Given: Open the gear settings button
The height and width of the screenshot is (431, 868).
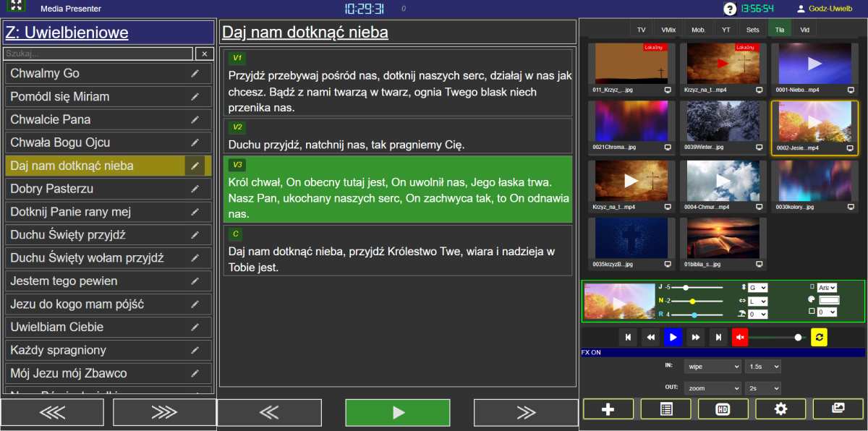Looking at the screenshot, I should 780,409.
